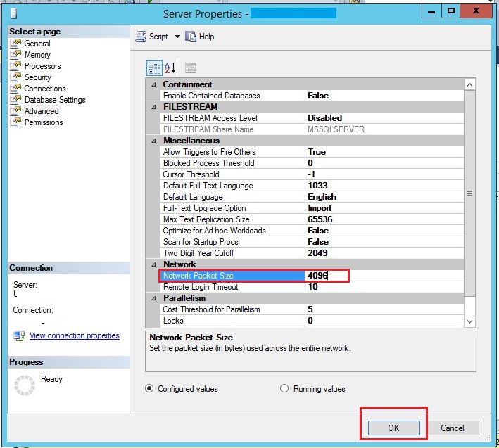Image resolution: width=499 pixels, height=448 pixels.
Task: Select the Configured values radio button
Action: (x=149, y=388)
